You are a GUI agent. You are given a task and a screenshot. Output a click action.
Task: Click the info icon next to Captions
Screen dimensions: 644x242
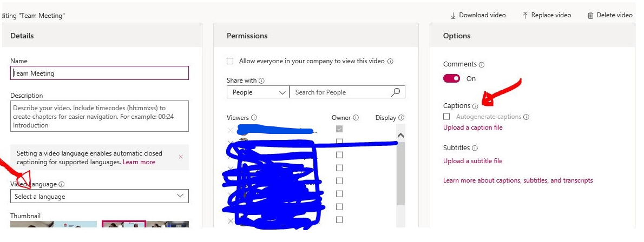(x=475, y=106)
